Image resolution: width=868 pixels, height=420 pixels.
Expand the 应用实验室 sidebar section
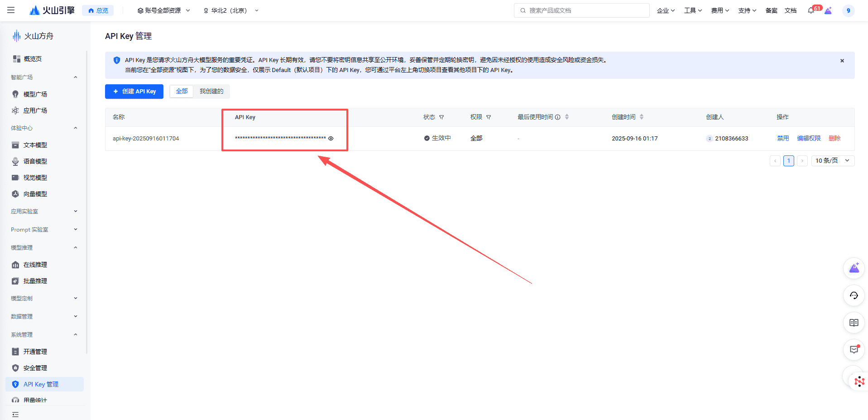[x=44, y=212]
